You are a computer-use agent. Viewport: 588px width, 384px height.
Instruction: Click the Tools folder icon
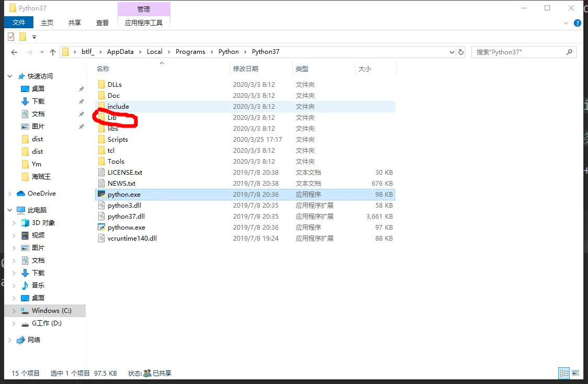[x=101, y=162]
